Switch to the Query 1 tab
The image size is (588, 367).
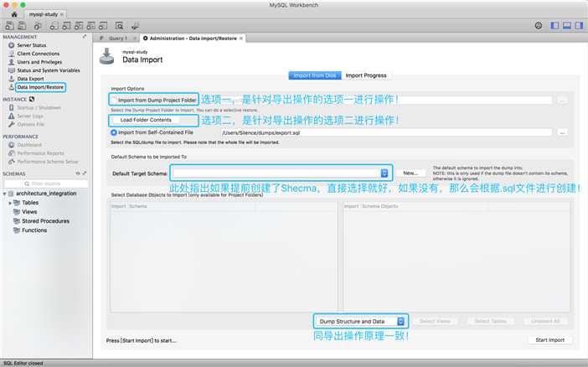(118, 39)
